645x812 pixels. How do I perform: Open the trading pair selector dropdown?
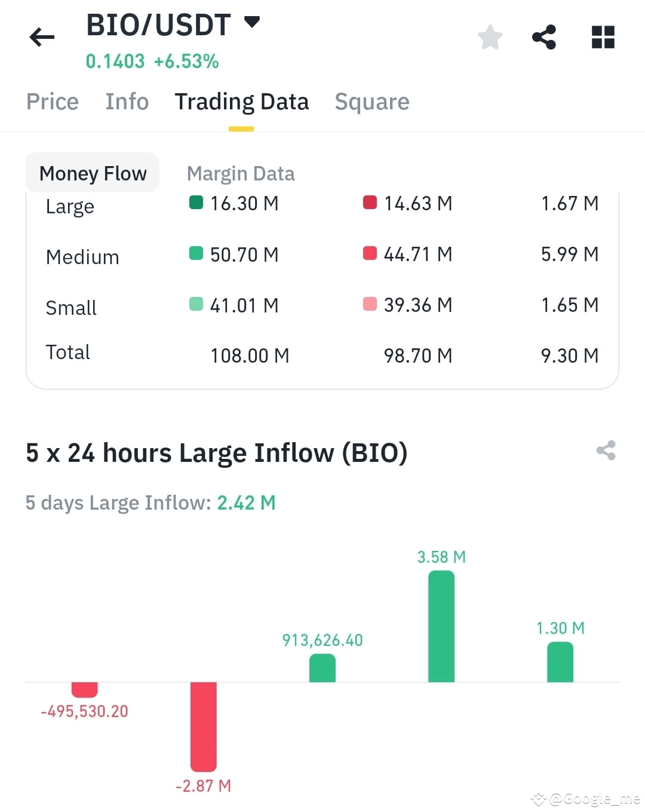click(253, 22)
